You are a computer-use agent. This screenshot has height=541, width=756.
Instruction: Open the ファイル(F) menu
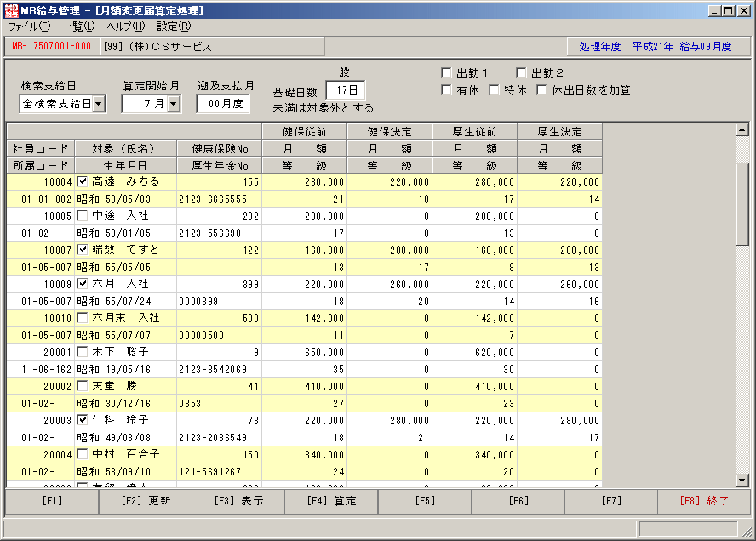[x=30, y=26]
